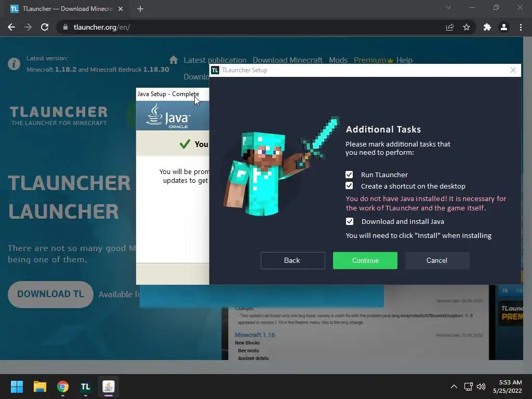532x399 pixels.
Task: Open the Mods menu item
Action: [338, 60]
